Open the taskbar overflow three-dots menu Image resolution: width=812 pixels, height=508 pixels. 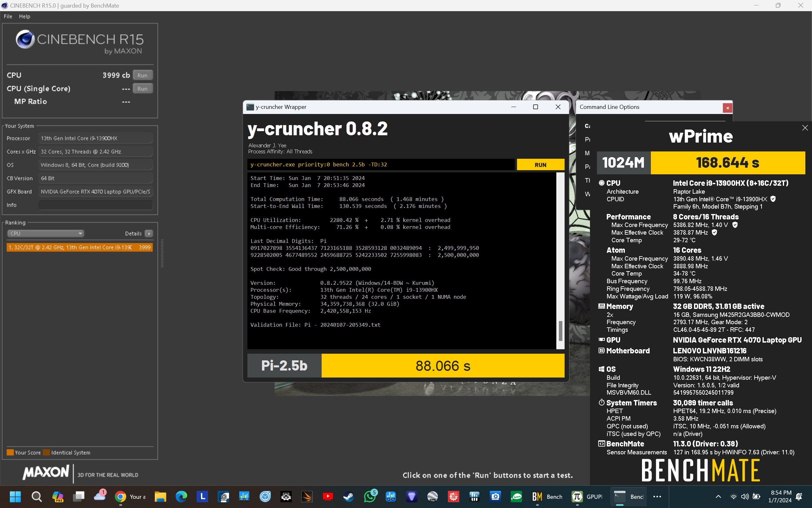tap(657, 497)
